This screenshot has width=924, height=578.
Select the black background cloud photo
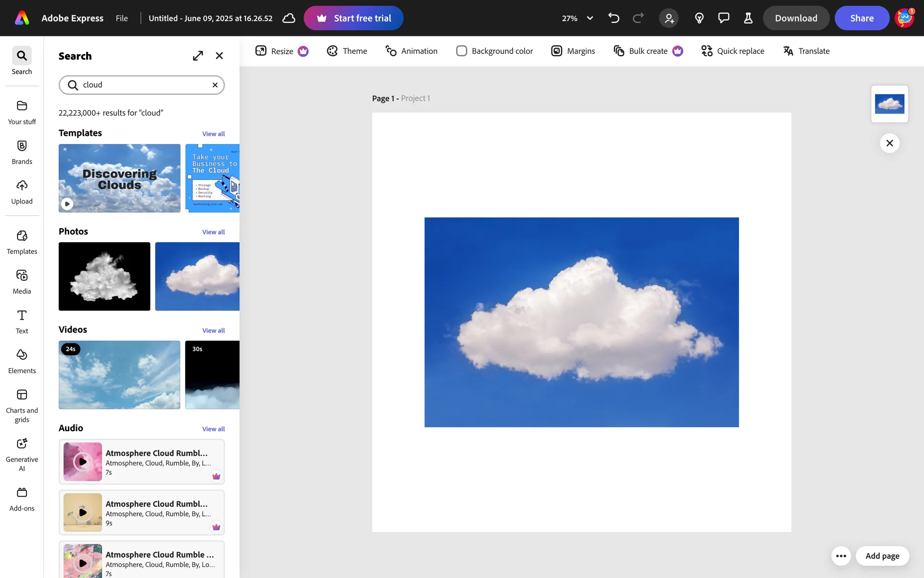(104, 276)
